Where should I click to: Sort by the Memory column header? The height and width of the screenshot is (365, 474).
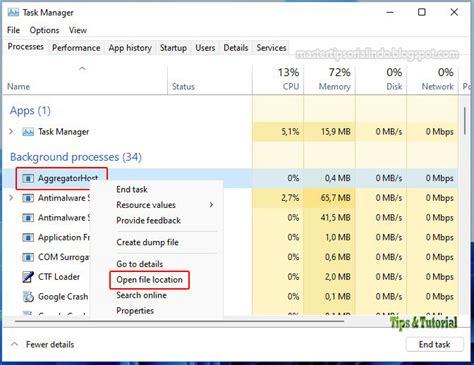pyautogui.click(x=330, y=79)
